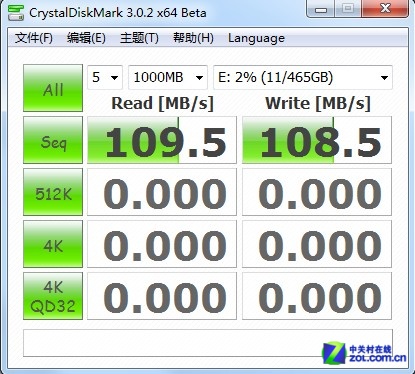Image resolution: width=415 pixels, height=374 pixels.
Task: Click the CrystalDiskMark title bar app icon
Action: 16,13
